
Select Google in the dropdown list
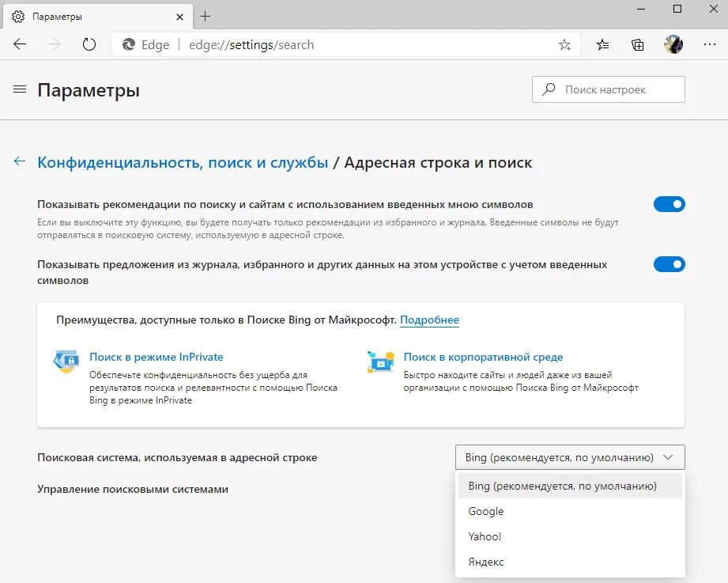tap(570, 512)
